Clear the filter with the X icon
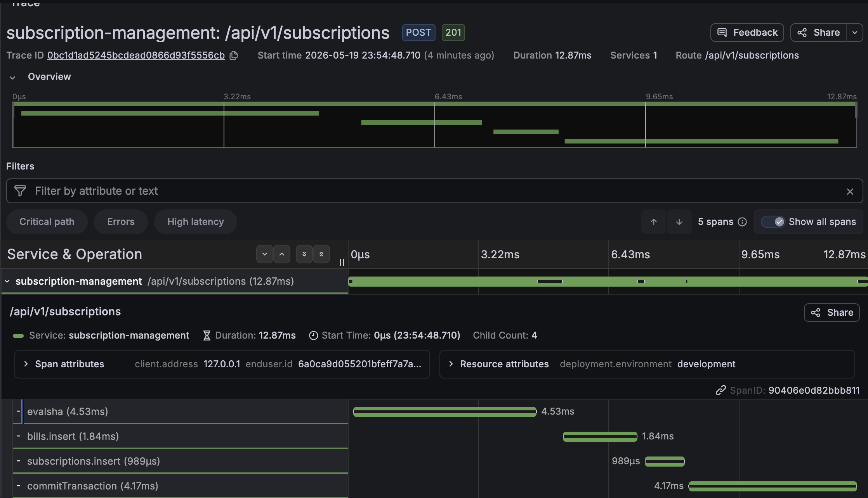The height and width of the screenshot is (498, 868). tap(850, 191)
